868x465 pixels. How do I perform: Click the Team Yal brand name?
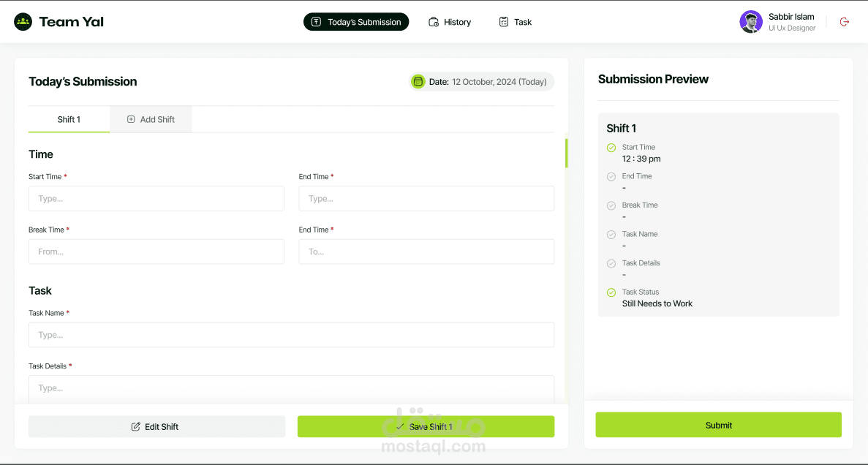tap(72, 22)
